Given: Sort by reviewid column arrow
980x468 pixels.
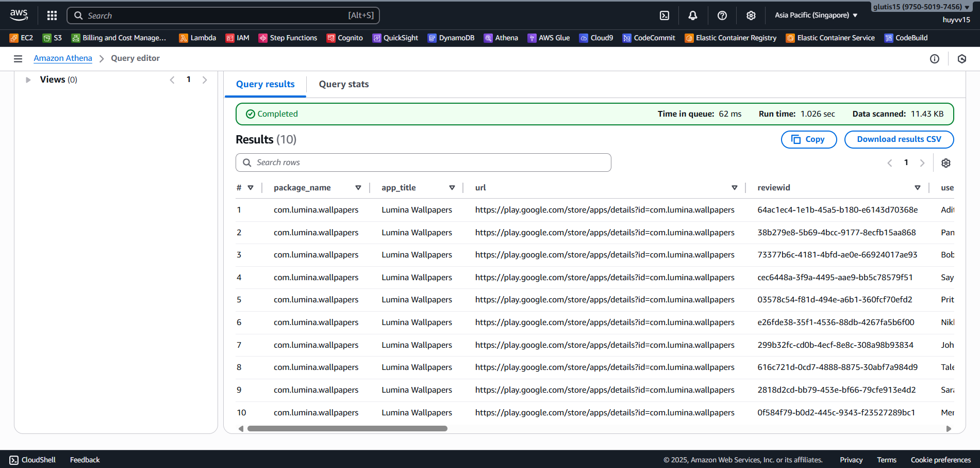Looking at the screenshot, I should 917,188.
